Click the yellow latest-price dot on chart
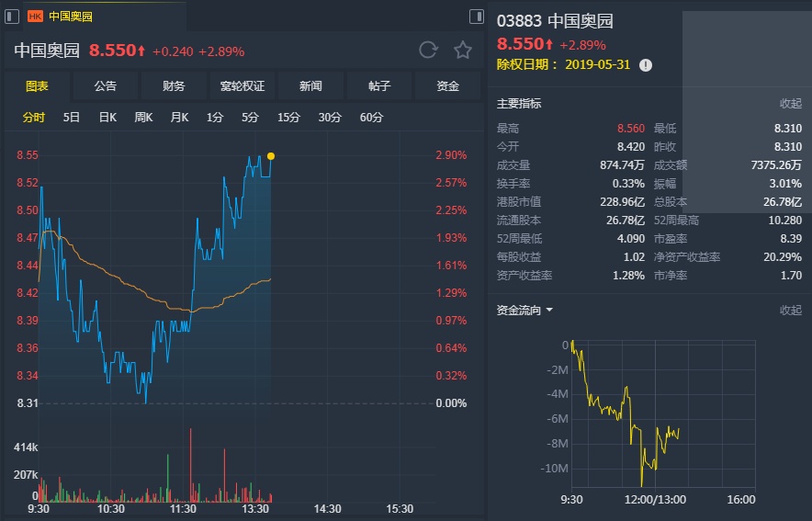812x521 pixels. (x=270, y=156)
